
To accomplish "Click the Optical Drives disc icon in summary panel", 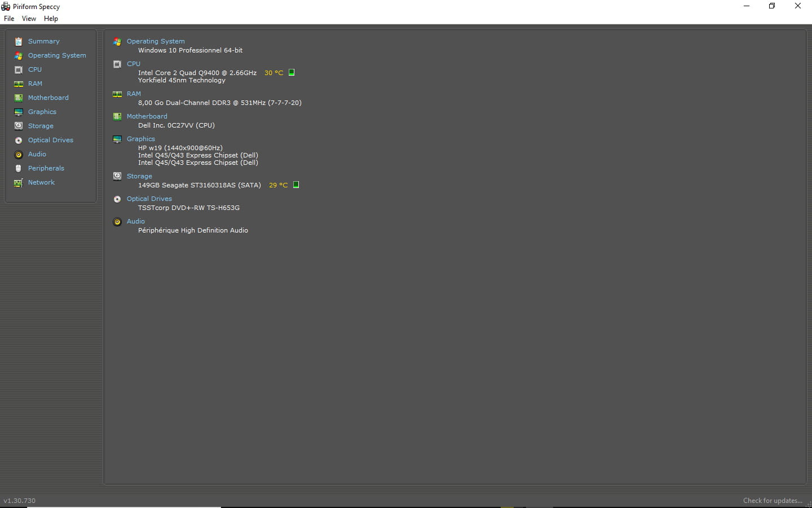I will pyautogui.click(x=117, y=199).
